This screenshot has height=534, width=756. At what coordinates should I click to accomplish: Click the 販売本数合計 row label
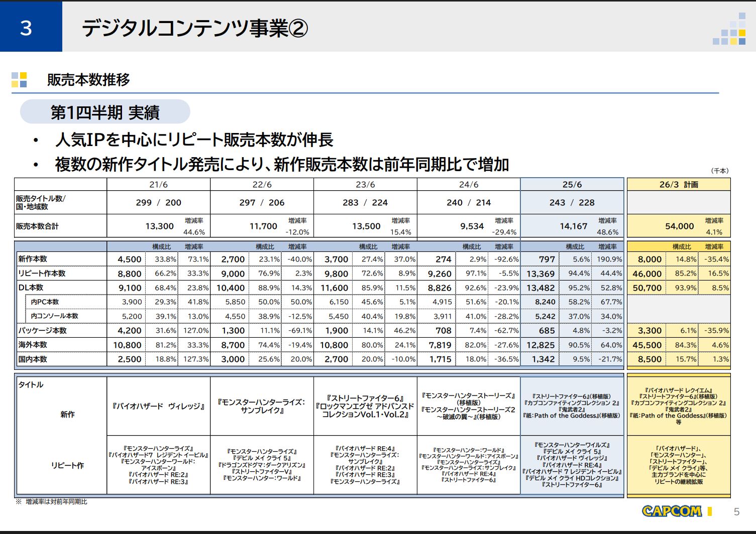coord(37,226)
